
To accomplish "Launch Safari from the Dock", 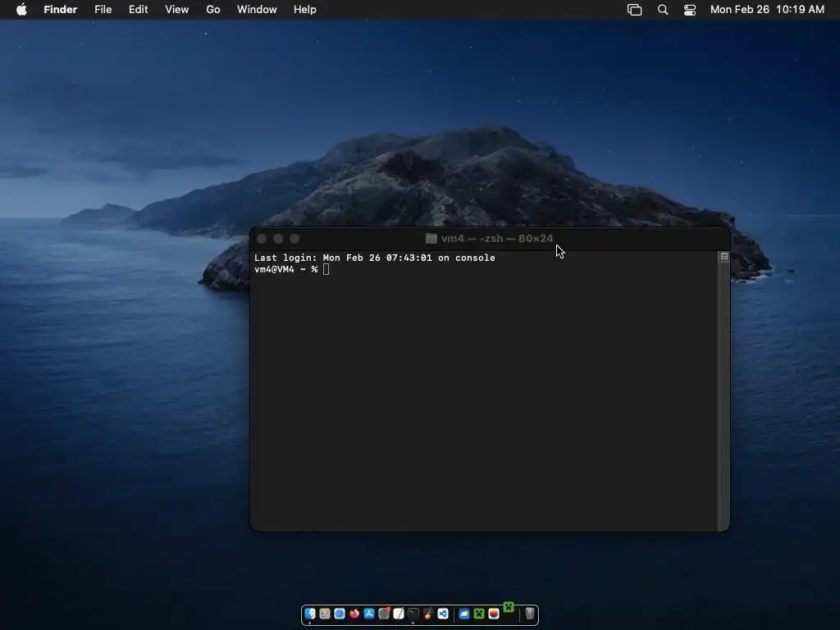I will (340, 614).
